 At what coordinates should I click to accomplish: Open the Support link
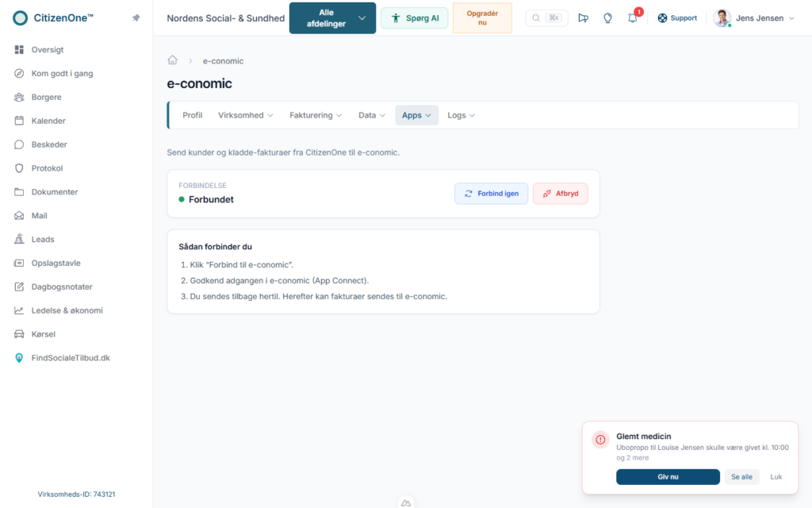(x=677, y=18)
